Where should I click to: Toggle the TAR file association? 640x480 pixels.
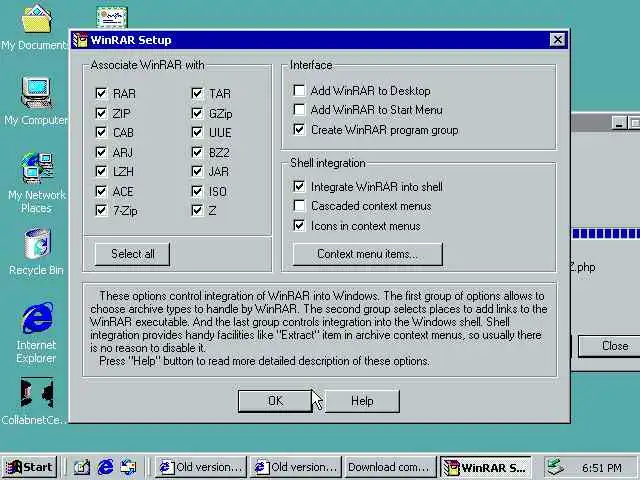[x=197, y=93]
